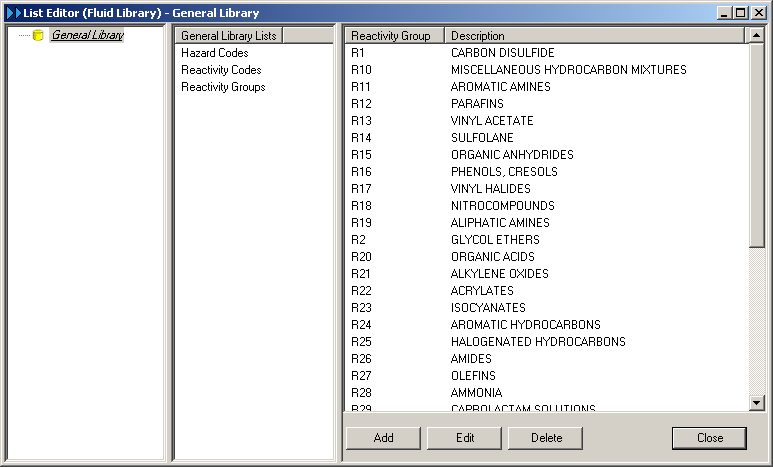Screen dimensions: 773x467
Task: Click the yellow General Library database icon
Action: [x=38, y=35]
